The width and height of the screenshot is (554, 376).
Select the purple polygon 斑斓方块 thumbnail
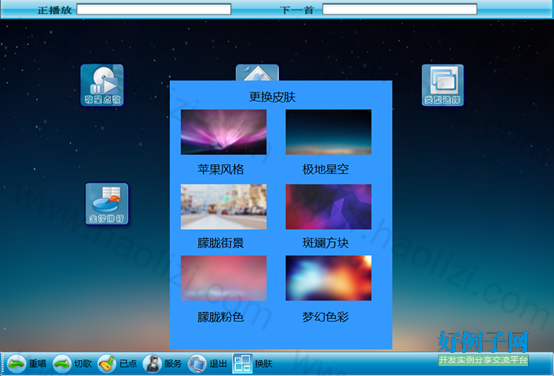[x=329, y=207]
